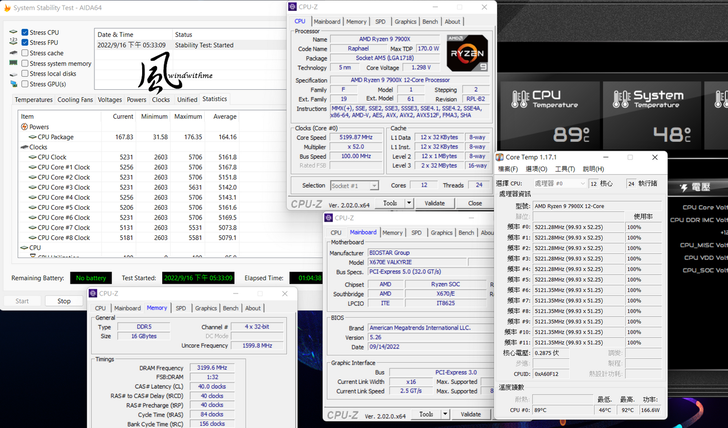Toggle the Stress CPU checkbox
Viewport: 728px width, 428px height.
click(25, 32)
